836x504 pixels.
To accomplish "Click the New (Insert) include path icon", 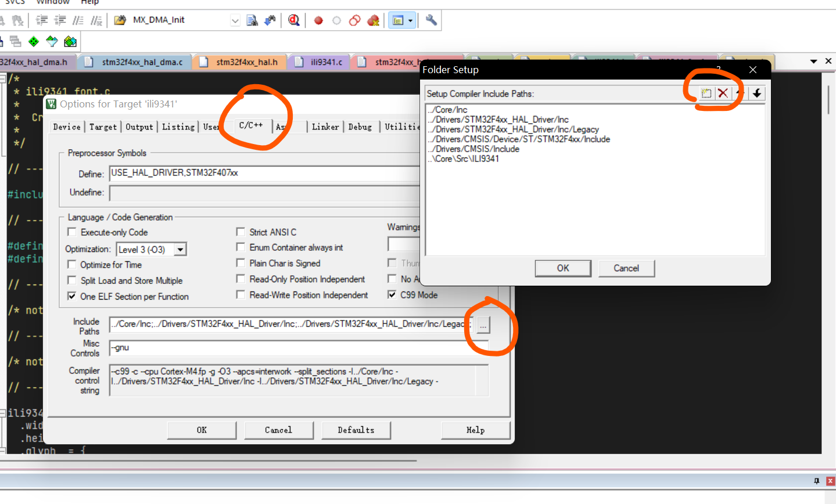I will coord(706,93).
